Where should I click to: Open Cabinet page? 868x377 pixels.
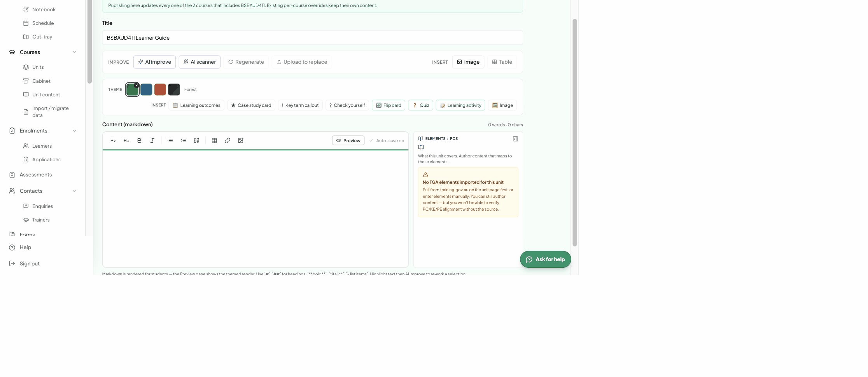click(x=42, y=81)
